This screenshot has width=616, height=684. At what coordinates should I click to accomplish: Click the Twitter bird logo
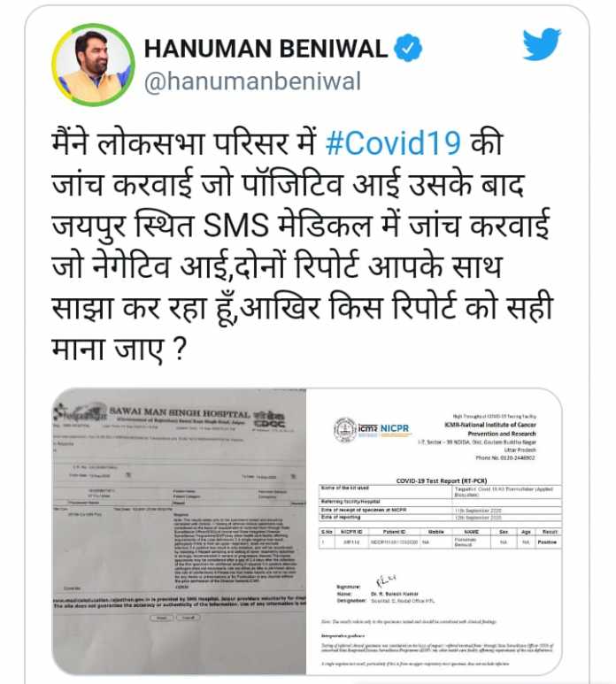[542, 44]
